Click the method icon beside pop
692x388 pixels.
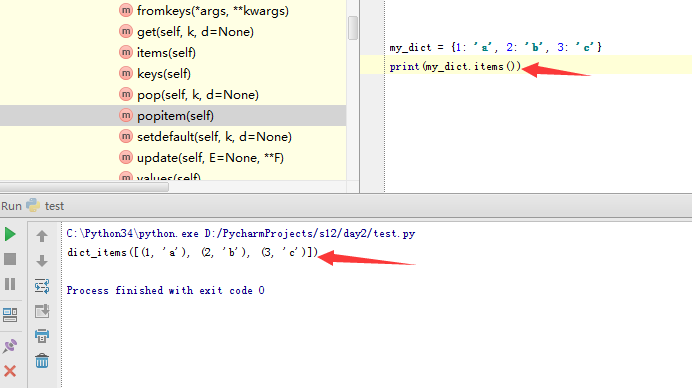126,94
